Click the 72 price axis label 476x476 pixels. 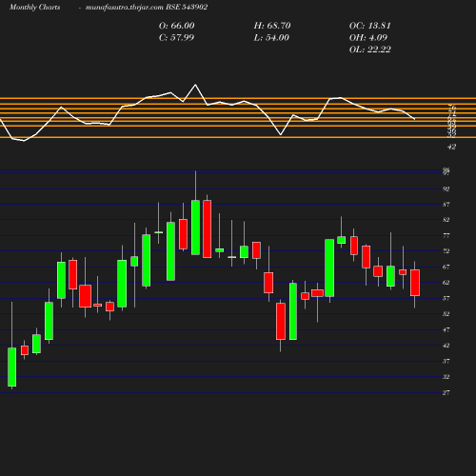(446, 251)
